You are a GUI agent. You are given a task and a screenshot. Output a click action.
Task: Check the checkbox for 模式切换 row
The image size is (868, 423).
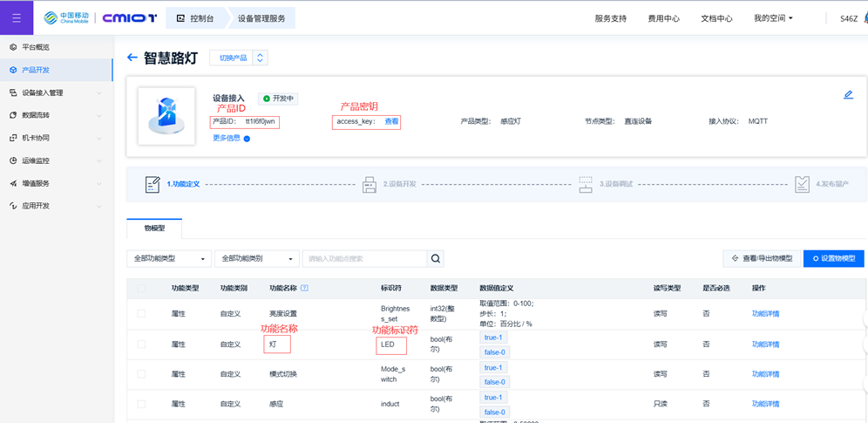point(142,374)
